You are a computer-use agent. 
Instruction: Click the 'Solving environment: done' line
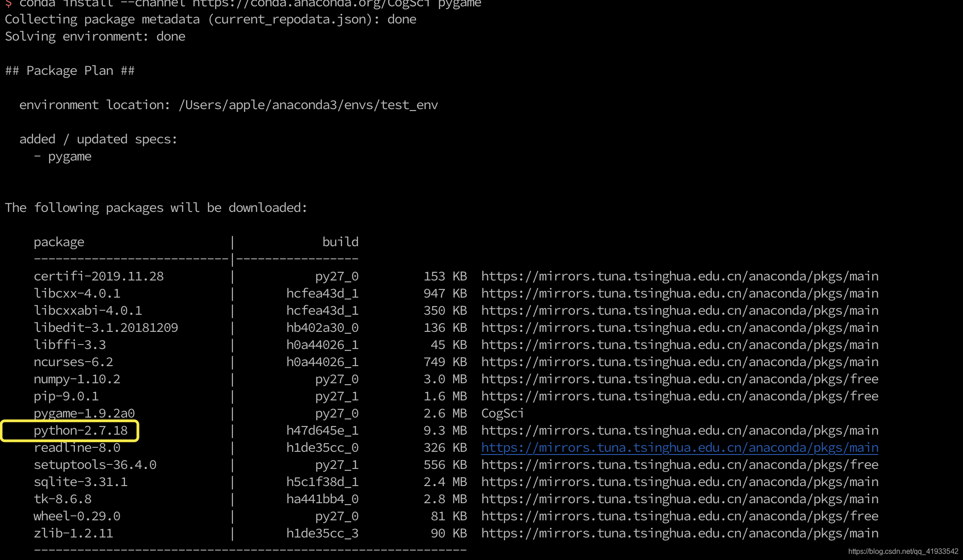coord(95,37)
